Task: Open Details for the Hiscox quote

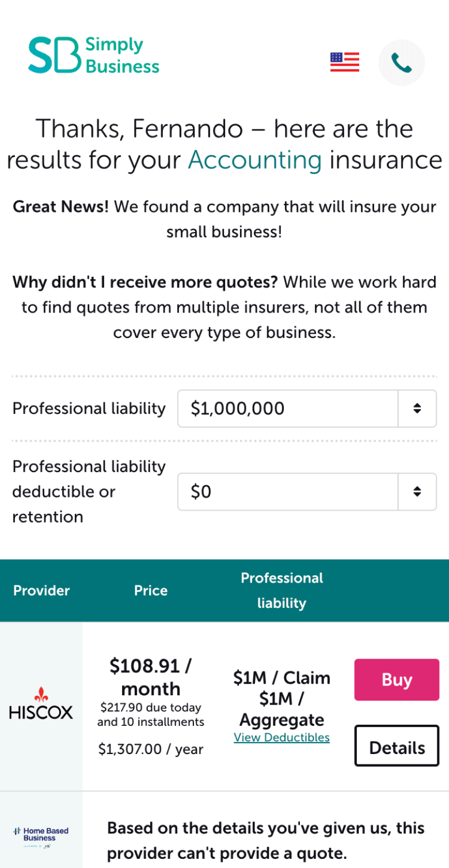Action: (397, 747)
